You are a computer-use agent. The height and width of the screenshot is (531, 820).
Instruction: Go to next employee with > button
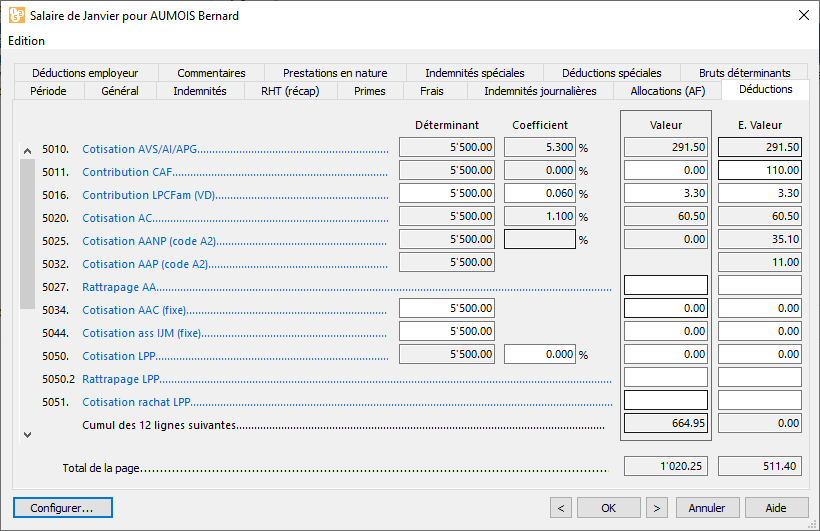click(657, 507)
